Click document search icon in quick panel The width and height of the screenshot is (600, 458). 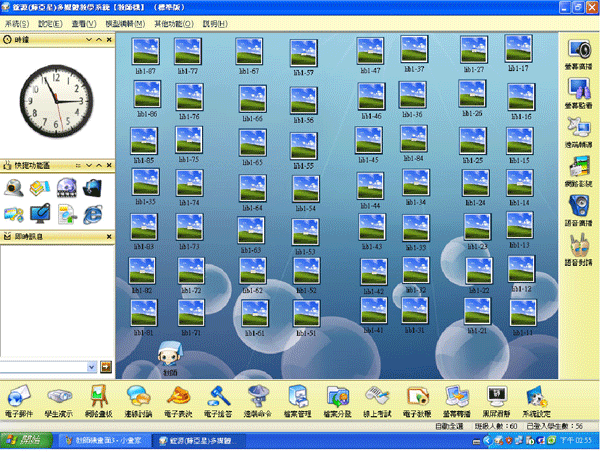pos(67,214)
